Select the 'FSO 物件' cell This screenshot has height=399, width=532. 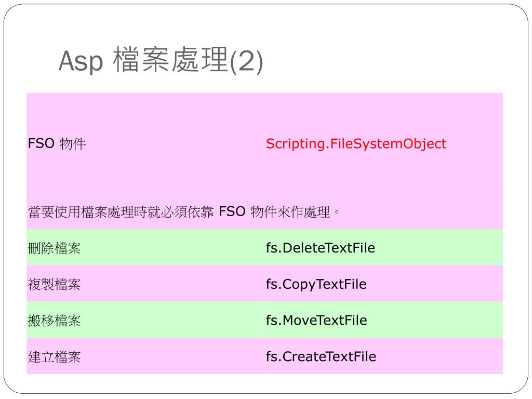[145, 143]
